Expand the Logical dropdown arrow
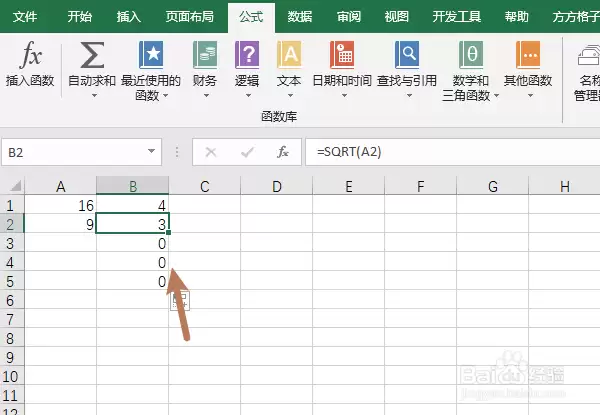600x415 pixels. [x=248, y=96]
